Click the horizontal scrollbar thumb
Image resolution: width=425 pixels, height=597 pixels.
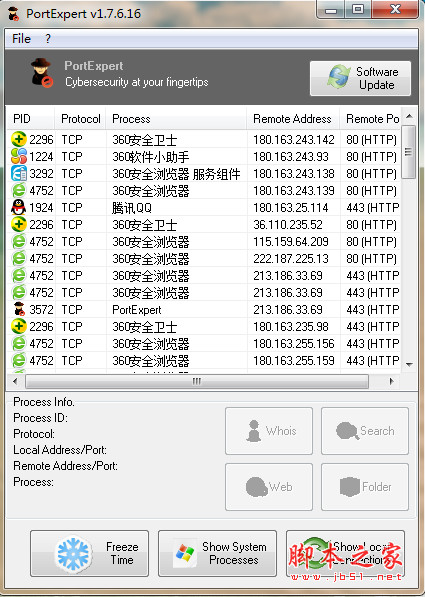(197, 381)
